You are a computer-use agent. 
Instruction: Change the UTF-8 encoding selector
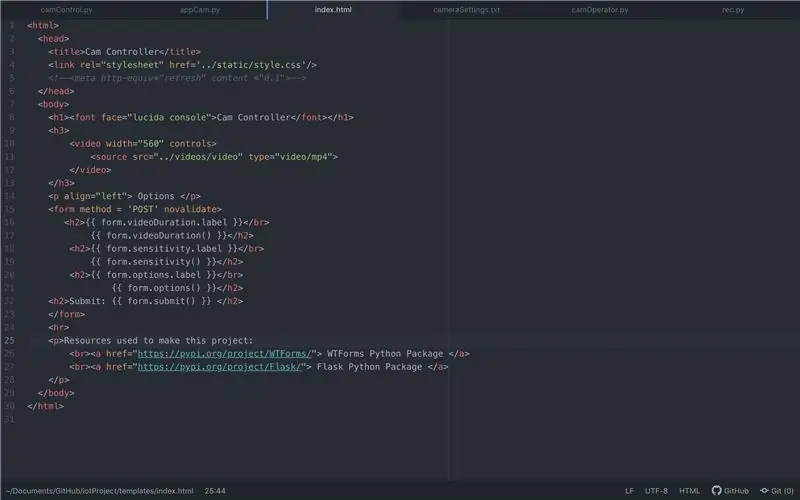656,491
